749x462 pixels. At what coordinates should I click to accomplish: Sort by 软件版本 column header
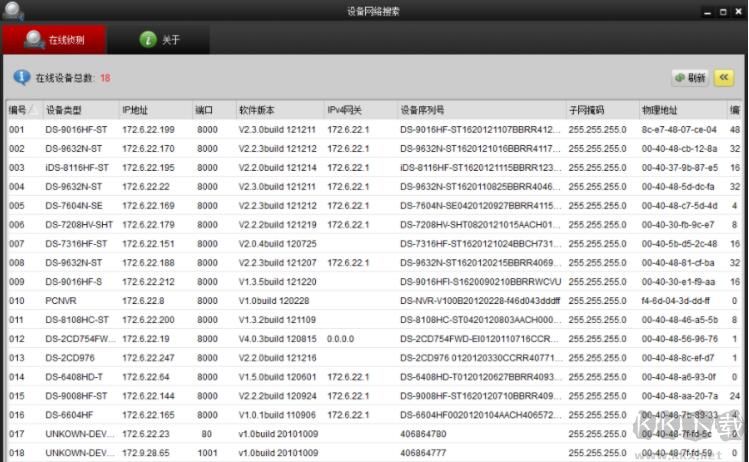point(280,110)
